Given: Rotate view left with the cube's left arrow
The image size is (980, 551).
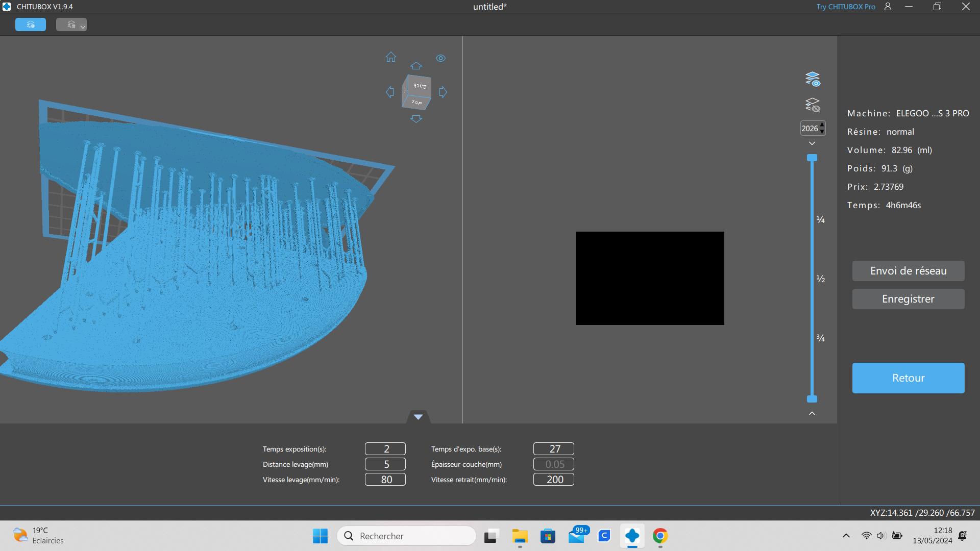Looking at the screenshot, I should (390, 92).
